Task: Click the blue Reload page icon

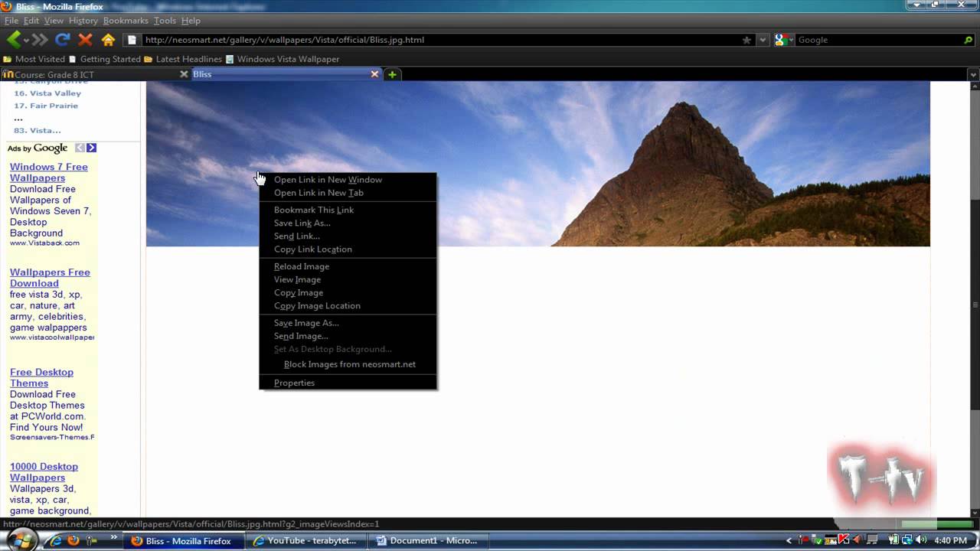Action: coord(63,40)
